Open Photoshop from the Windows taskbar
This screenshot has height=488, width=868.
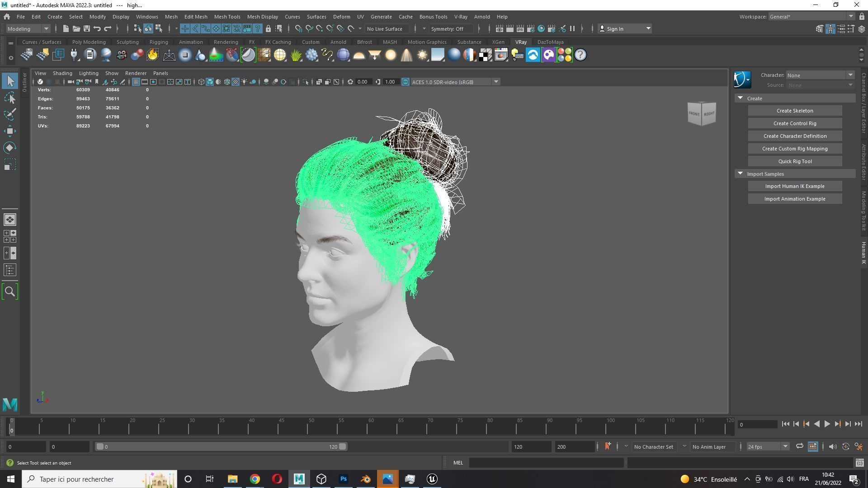pos(344,479)
